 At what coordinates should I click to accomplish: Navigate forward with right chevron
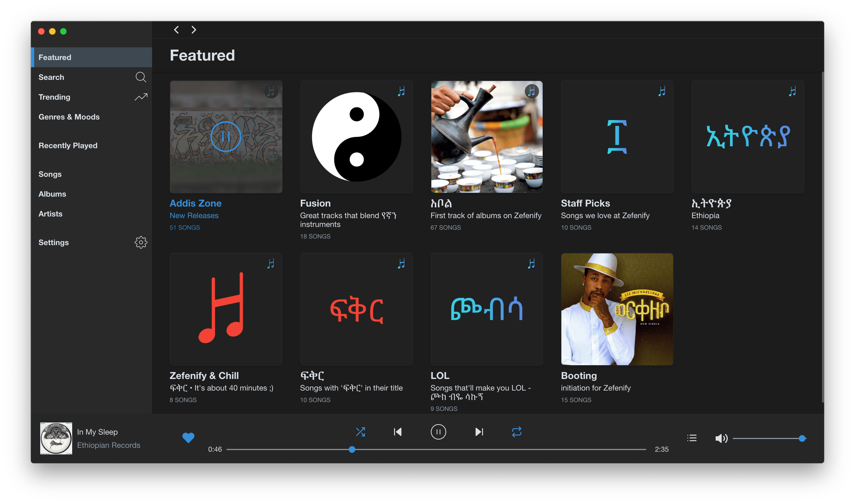(194, 30)
